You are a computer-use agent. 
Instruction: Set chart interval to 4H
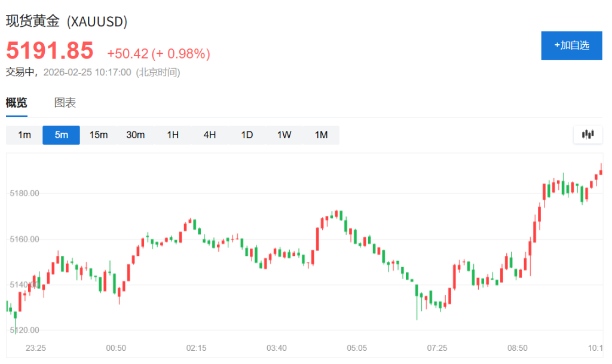(210, 135)
